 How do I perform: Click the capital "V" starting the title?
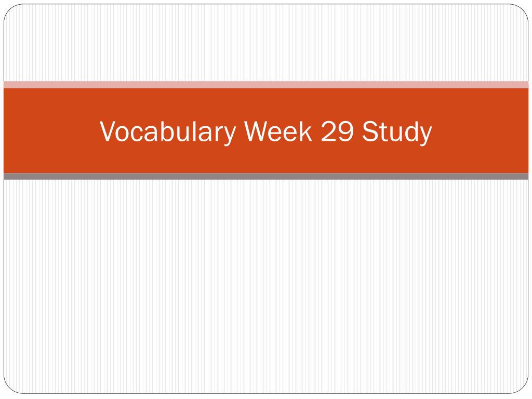[107, 131]
